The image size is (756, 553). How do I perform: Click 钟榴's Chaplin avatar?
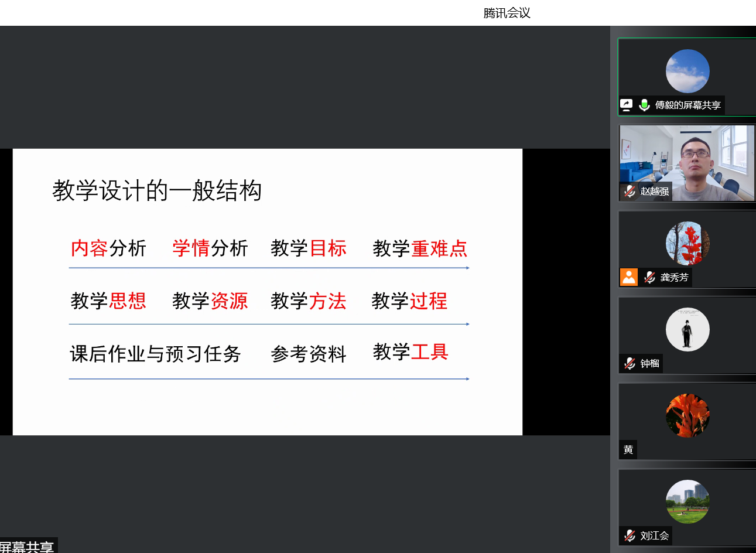pyautogui.click(x=687, y=329)
